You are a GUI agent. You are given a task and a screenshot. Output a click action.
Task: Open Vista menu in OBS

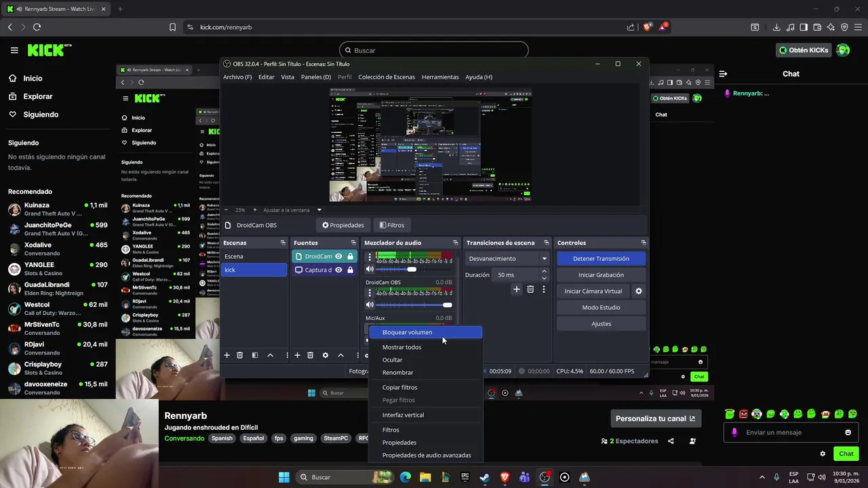coord(288,77)
